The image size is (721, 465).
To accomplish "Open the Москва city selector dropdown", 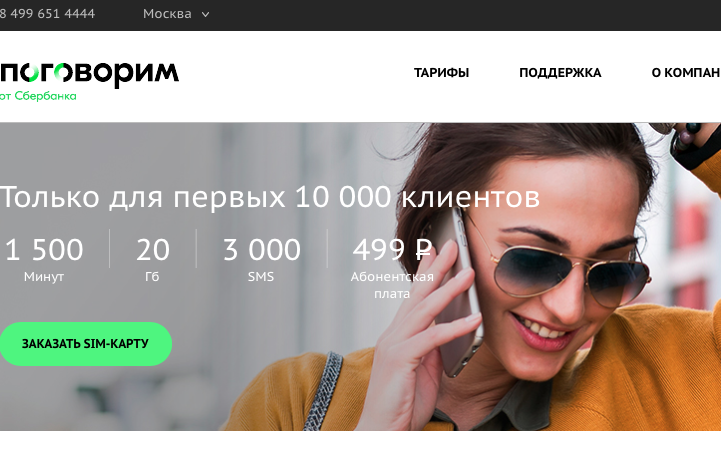I will click(x=176, y=14).
